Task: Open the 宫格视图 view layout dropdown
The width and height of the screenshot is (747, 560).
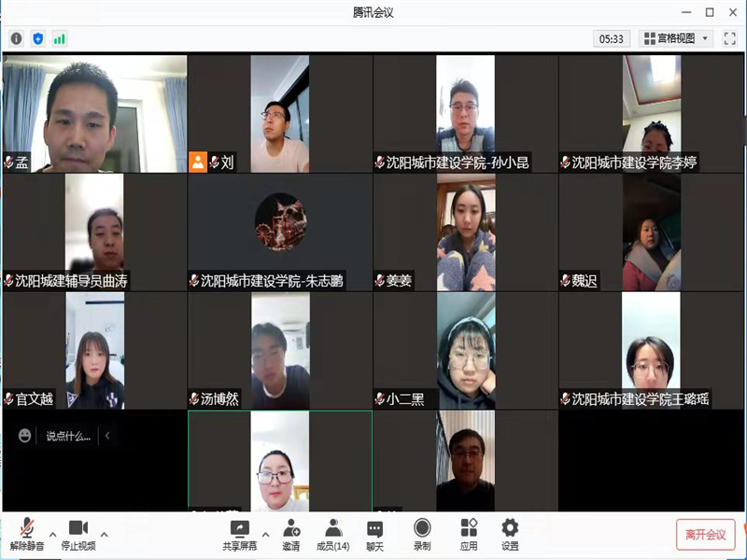Action: 676,38
